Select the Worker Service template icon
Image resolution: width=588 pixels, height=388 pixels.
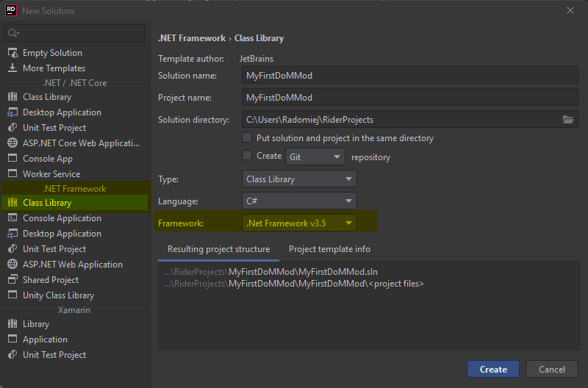(12, 174)
